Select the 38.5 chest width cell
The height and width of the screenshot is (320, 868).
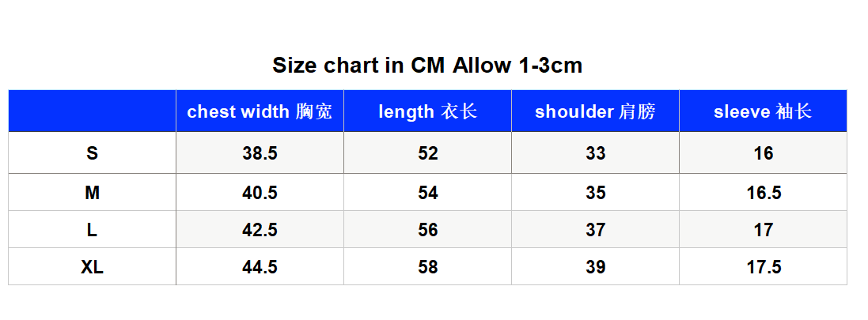point(260,152)
